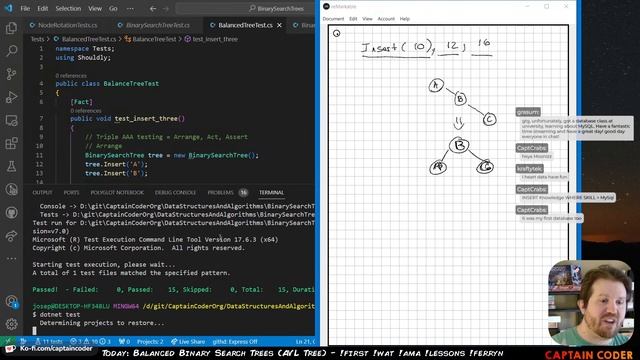Open the Selection menu

(68, 9)
